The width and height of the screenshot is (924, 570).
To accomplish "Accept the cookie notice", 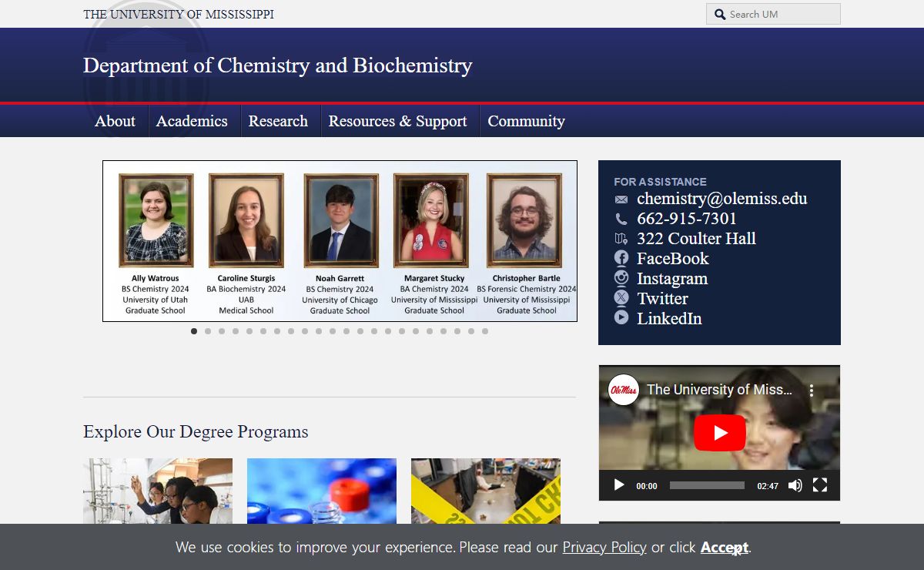I will coord(724,547).
